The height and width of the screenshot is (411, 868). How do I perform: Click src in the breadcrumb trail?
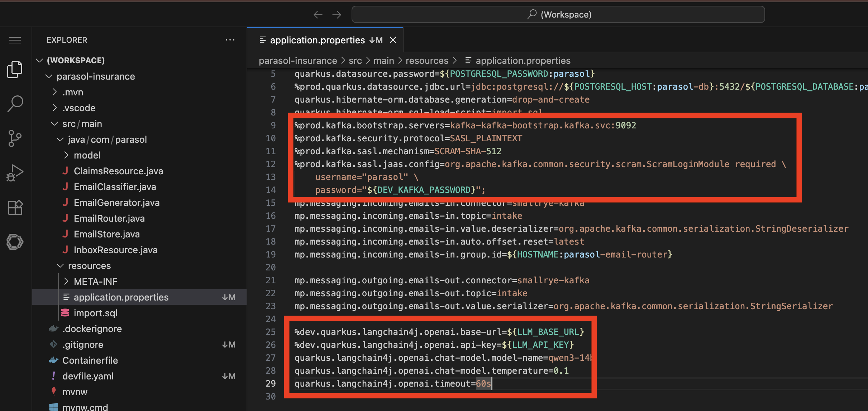tap(355, 60)
